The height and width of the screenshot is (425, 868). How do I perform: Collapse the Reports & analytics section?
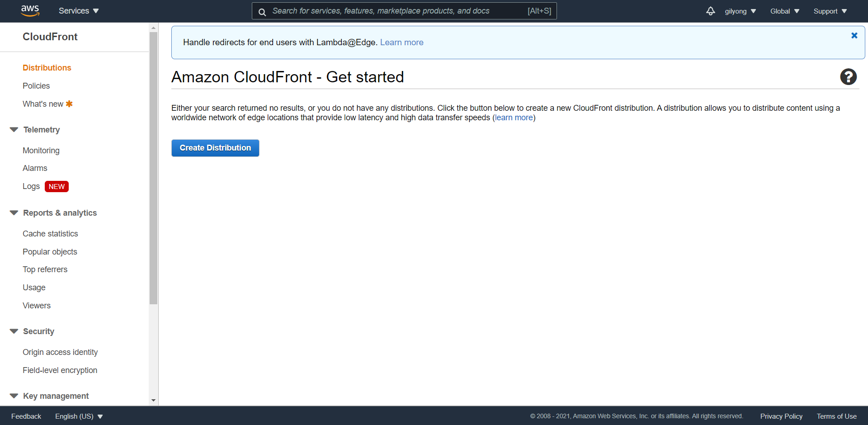14,213
